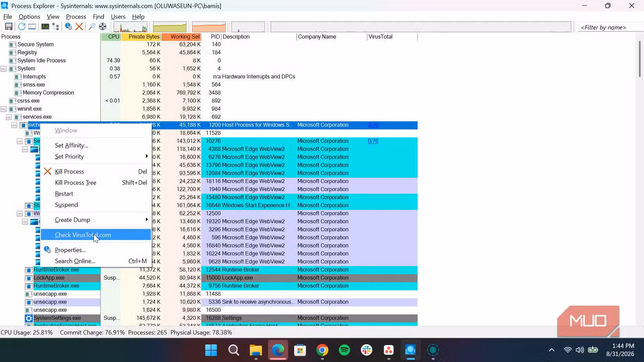Click the red Kill Process toolbar icon
644x362 pixels.
point(79,27)
